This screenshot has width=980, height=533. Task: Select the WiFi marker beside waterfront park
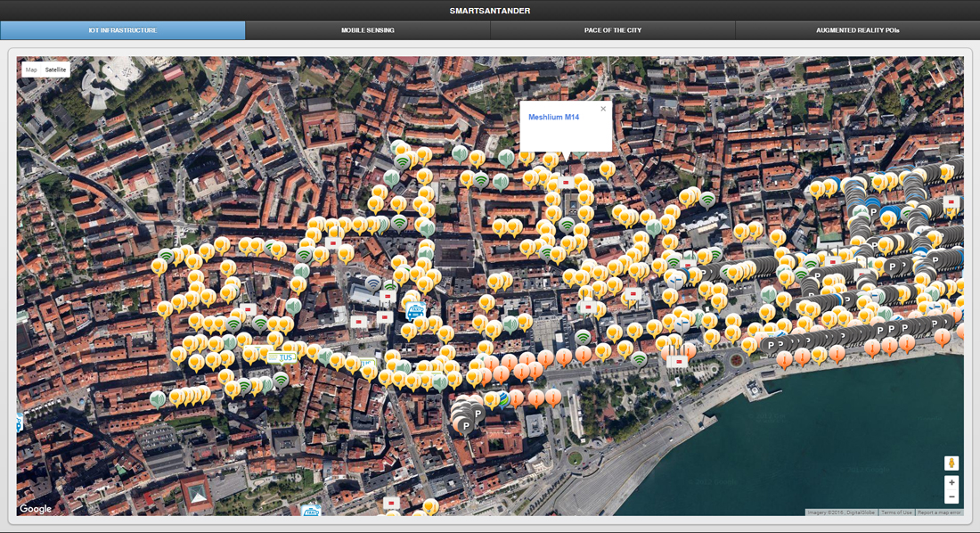pyautogui.click(x=638, y=359)
